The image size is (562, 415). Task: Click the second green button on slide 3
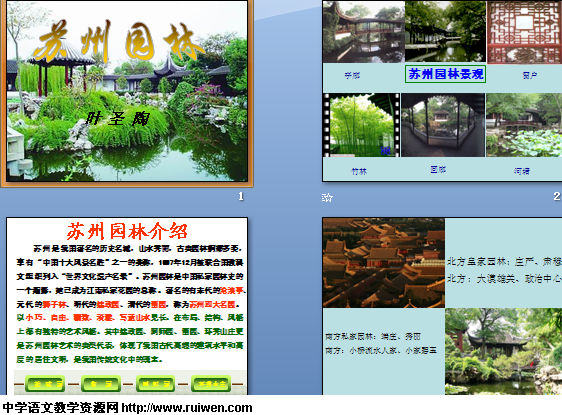click(x=101, y=384)
